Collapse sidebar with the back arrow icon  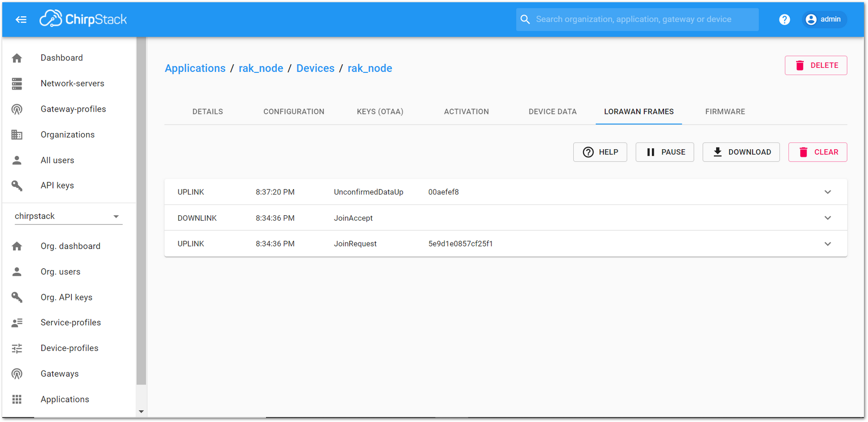(21, 19)
